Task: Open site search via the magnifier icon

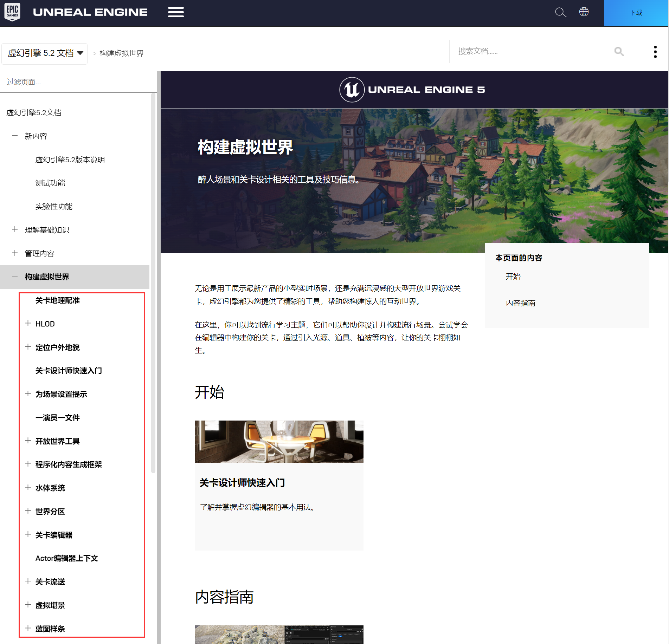Action: 560,12
